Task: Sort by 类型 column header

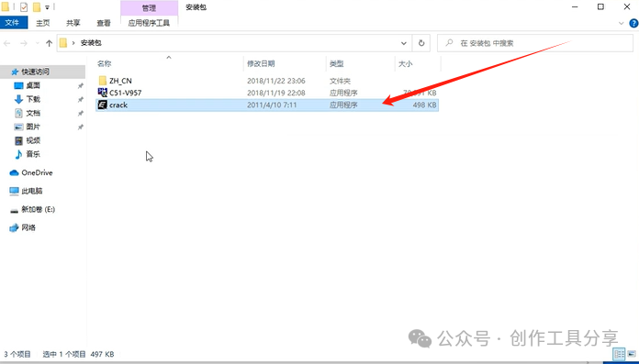Action: click(337, 63)
